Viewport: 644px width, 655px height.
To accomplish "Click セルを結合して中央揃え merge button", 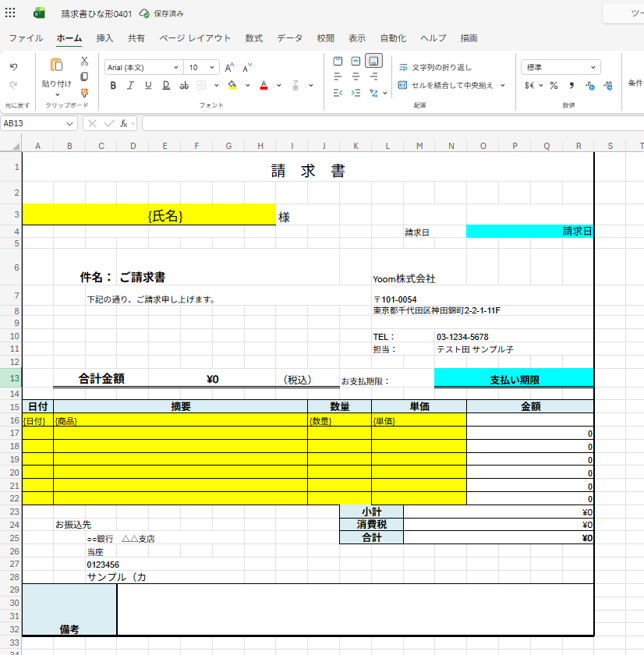I will click(445, 86).
